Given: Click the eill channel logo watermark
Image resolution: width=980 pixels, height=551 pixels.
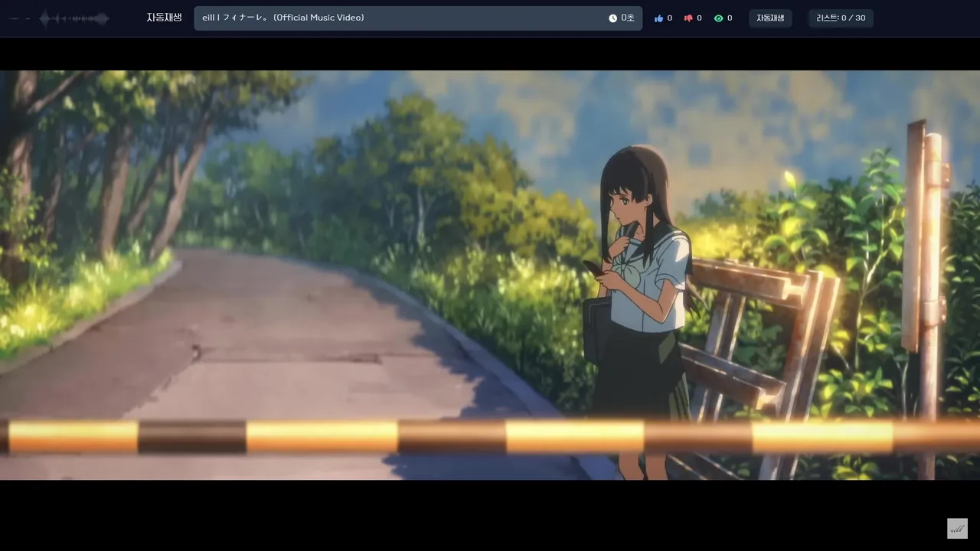Looking at the screenshot, I should point(957,529).
